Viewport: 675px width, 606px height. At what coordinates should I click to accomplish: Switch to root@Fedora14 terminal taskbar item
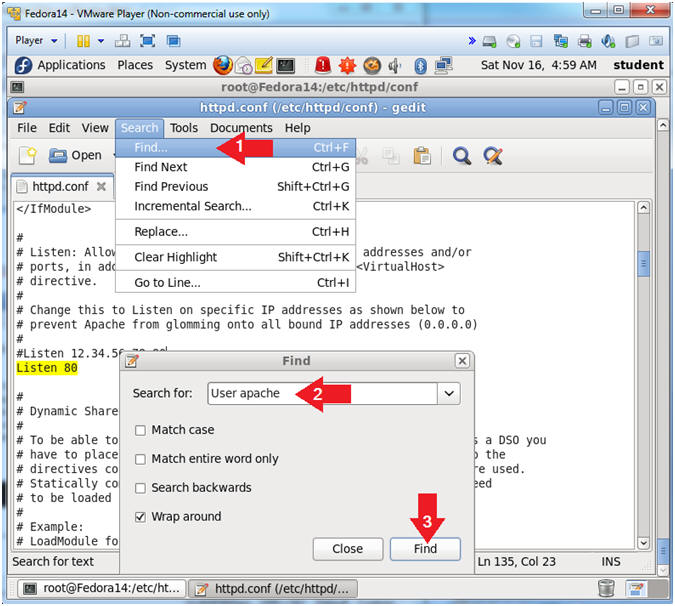pyautogui.click(x=102, y=588)
